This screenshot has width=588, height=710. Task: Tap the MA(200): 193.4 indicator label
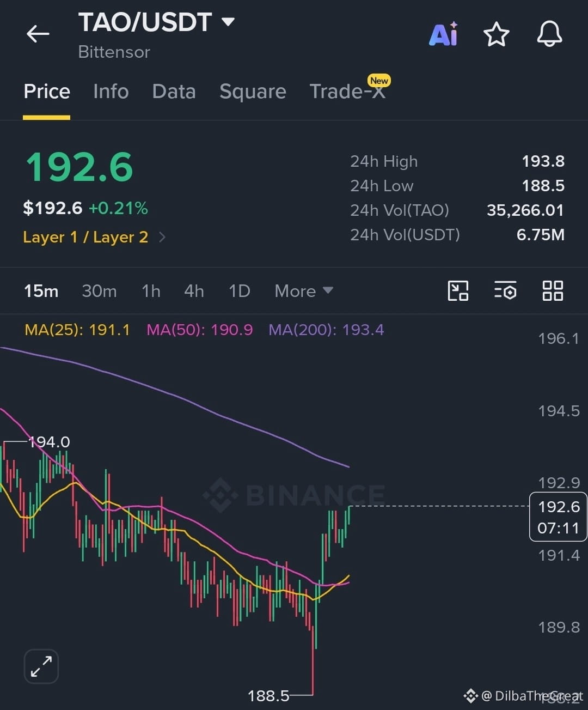click(x=326, y=330)
